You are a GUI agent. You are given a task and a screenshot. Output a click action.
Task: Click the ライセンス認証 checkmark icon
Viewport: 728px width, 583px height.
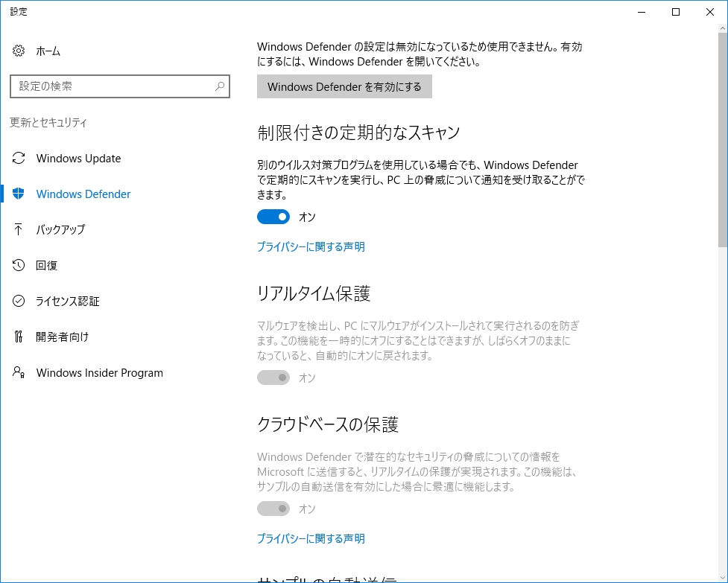click(18, 301)
